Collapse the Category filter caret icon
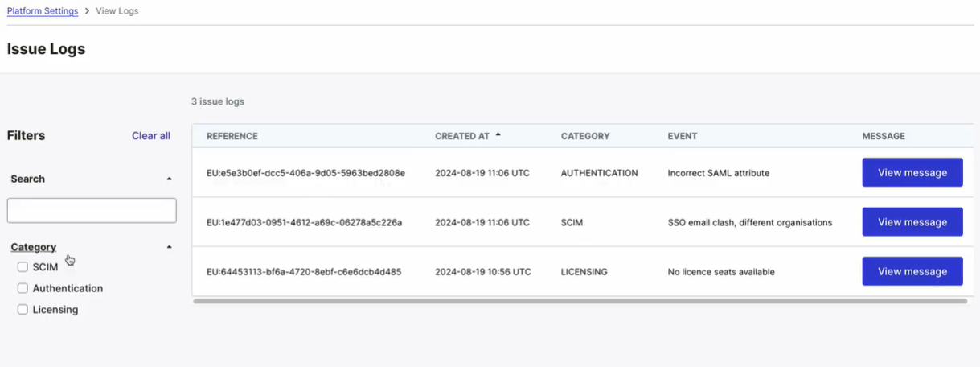This screenshot has height=367, width=980. pyautogui.click(x=169, y=247)
